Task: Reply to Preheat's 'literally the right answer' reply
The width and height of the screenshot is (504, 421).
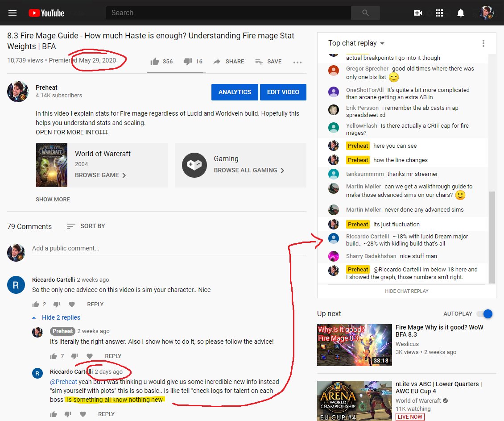Action: click(x=113, y=356)
